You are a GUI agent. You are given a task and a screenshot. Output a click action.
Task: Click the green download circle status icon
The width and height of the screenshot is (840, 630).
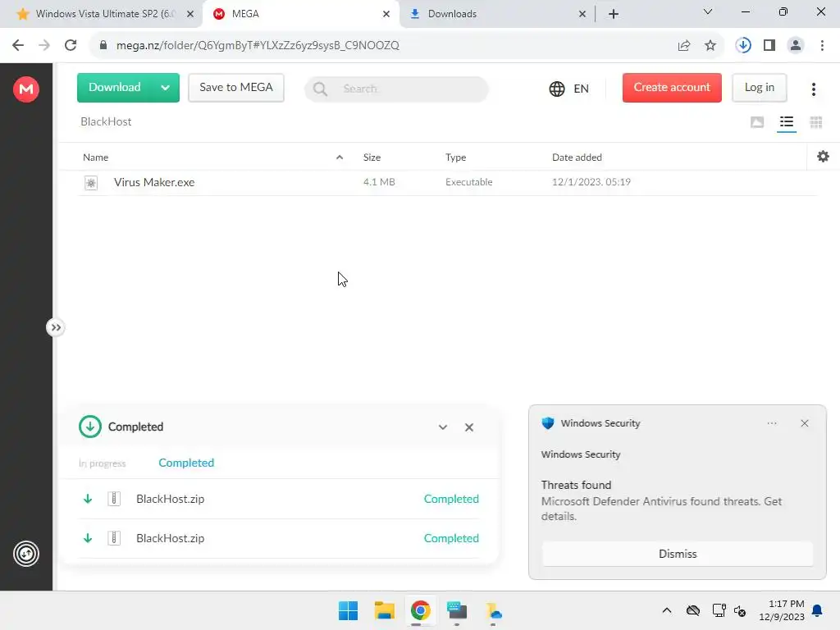(x=90, y=427)
